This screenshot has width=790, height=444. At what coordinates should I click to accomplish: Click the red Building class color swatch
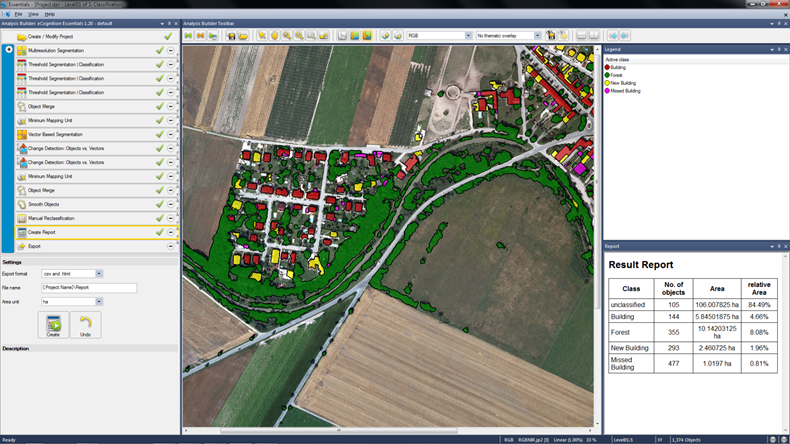point(607,67)
